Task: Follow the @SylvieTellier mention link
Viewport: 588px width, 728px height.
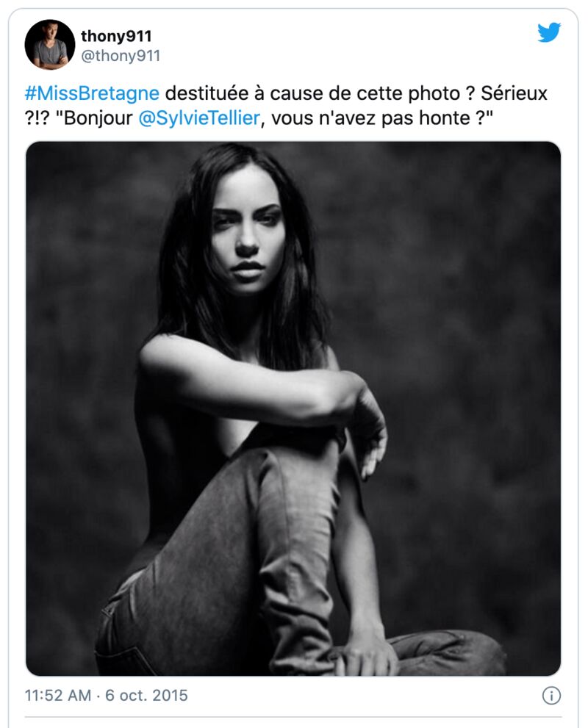Action: (x=199, y=118)
